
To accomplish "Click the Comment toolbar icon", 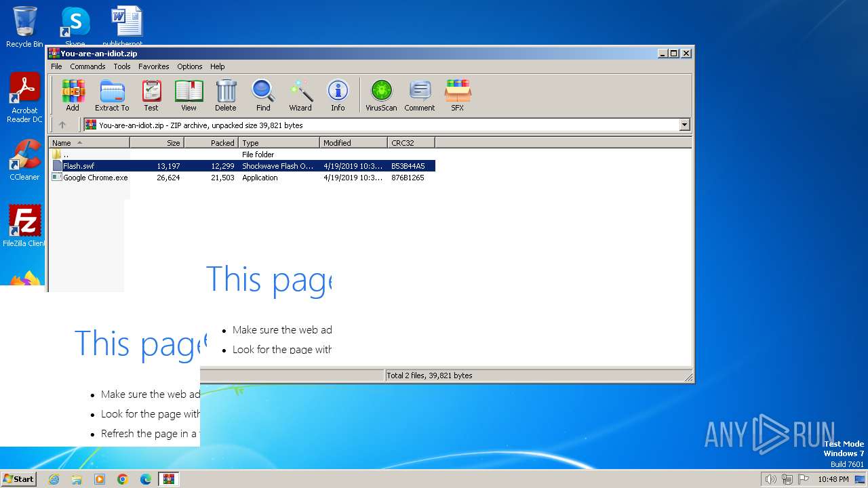I will (420, 95).
